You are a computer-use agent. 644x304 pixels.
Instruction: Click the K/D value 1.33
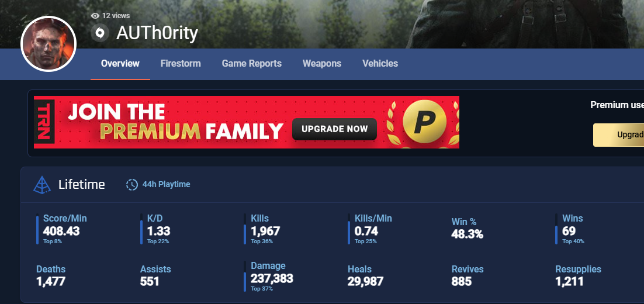pyautogui.click(x=158, y=231)
